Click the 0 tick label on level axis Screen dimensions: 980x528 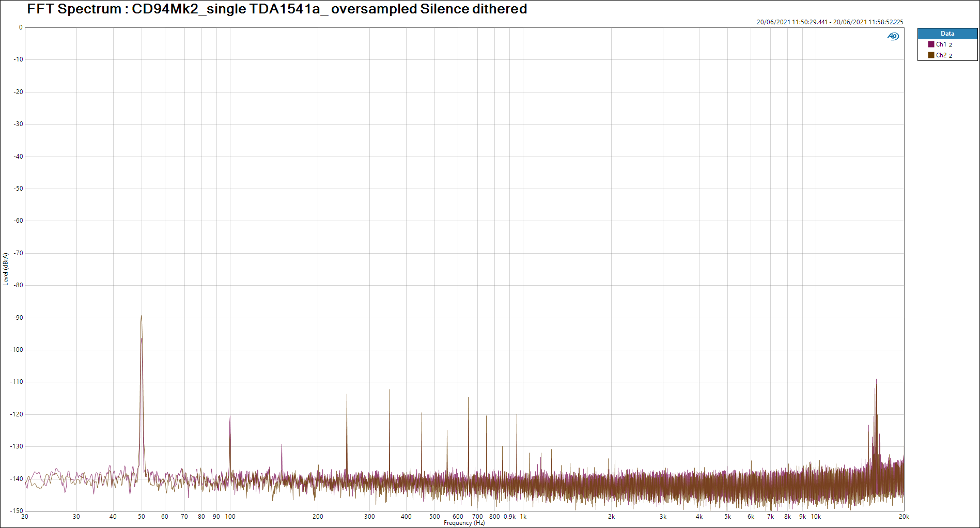pyautogui.click(x=21, y=28)
